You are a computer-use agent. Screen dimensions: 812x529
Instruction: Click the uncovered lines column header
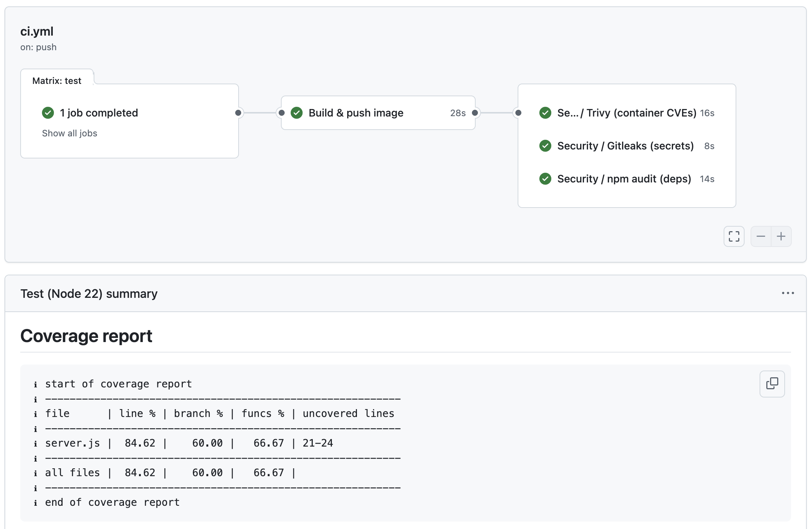coord(348,414)
